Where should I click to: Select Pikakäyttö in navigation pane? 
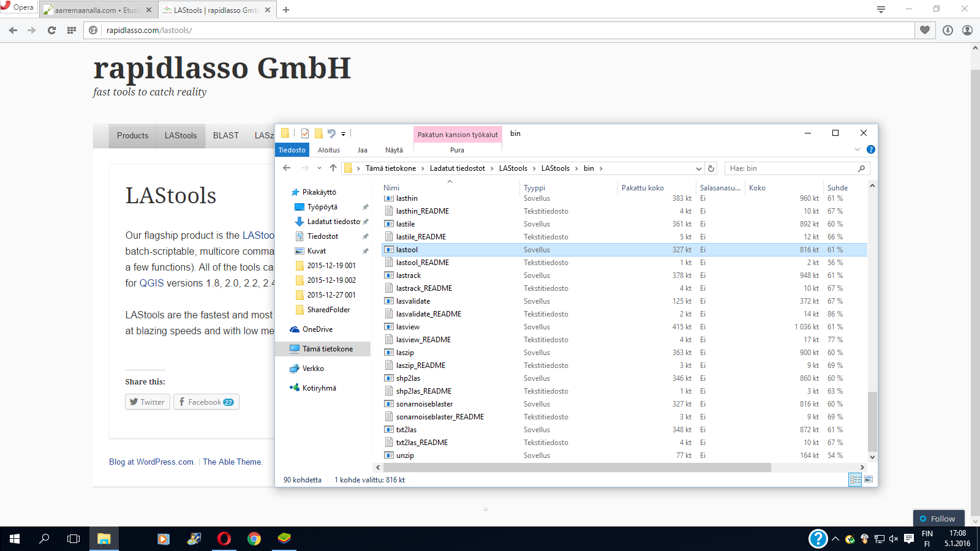319,192
